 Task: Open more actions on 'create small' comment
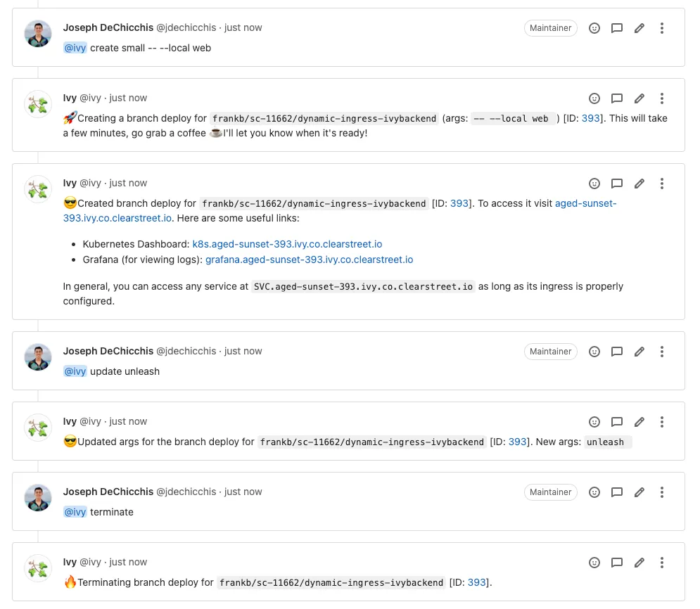pos(662,28)
